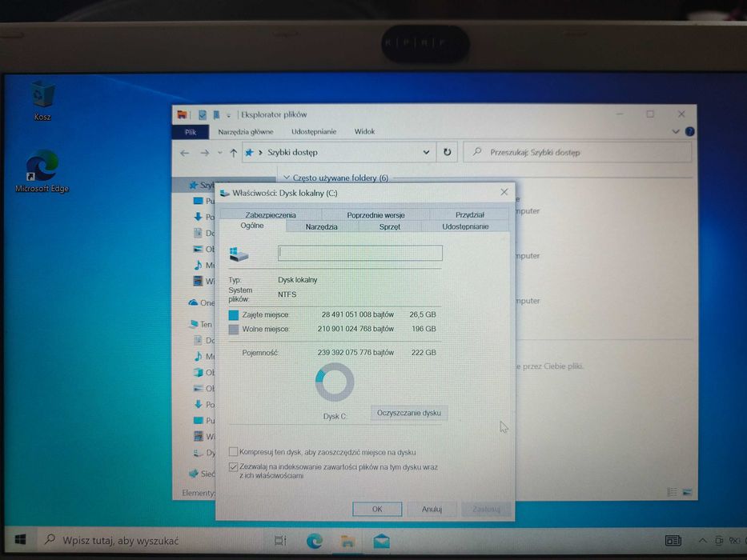Open recent locations dropdown in Explorer
Viewport: 747px width, 560px height.
pyautogui.click(x=219, y=153)
